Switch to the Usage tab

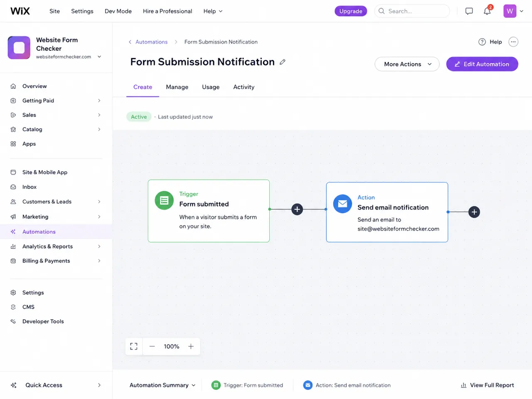click(211, 87)
